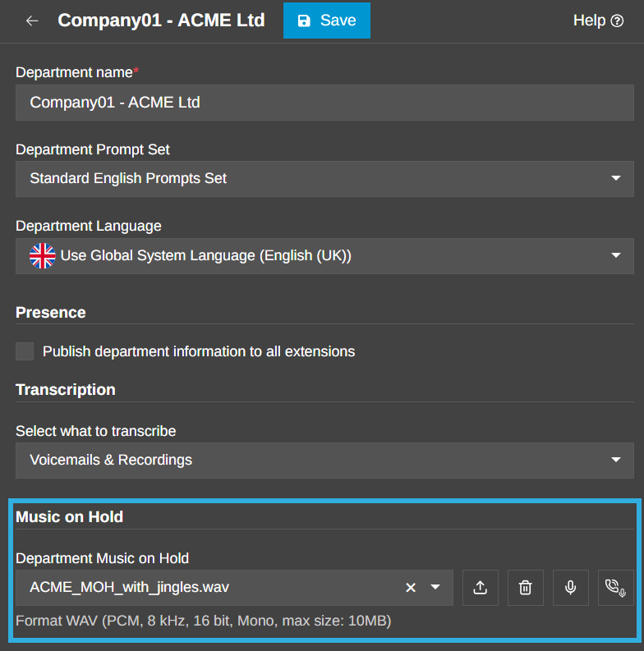Viewport: 644px width, 651px height.
Task: Click the Music on Hold section heading
Action: (x=69, y=517)
